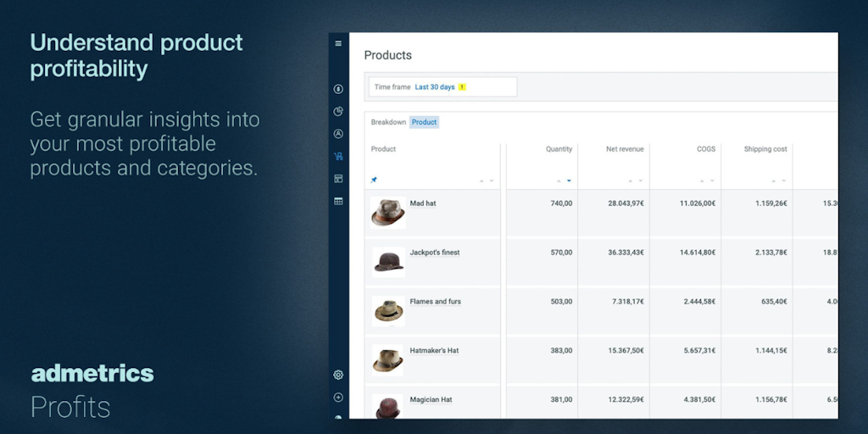Open the dashboard layout sidebar icon
This screenshot has height=434, width=868.
click(338, 178)
